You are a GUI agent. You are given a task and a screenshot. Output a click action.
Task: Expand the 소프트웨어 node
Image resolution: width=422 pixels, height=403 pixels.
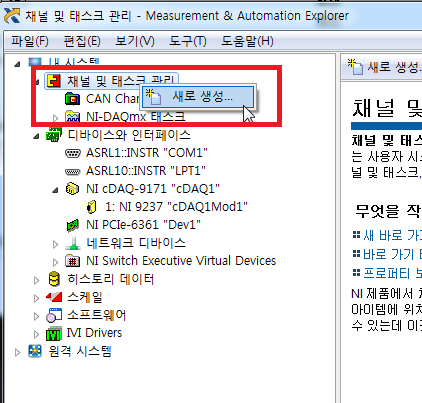point(36,316)
